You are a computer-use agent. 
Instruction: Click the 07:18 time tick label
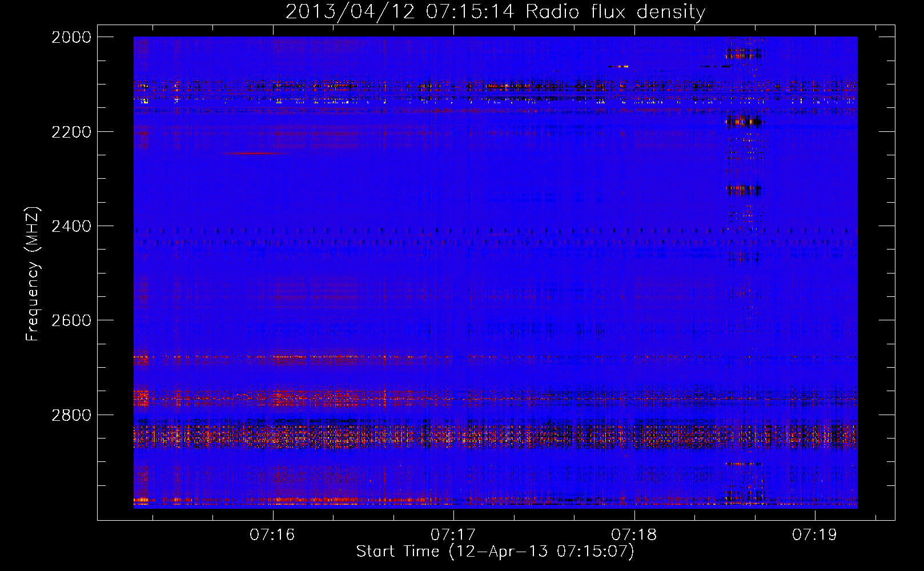point(634,534)
